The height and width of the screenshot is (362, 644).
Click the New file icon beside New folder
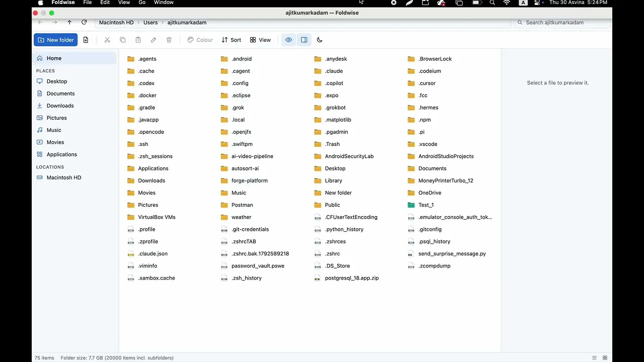click(86, 40)
